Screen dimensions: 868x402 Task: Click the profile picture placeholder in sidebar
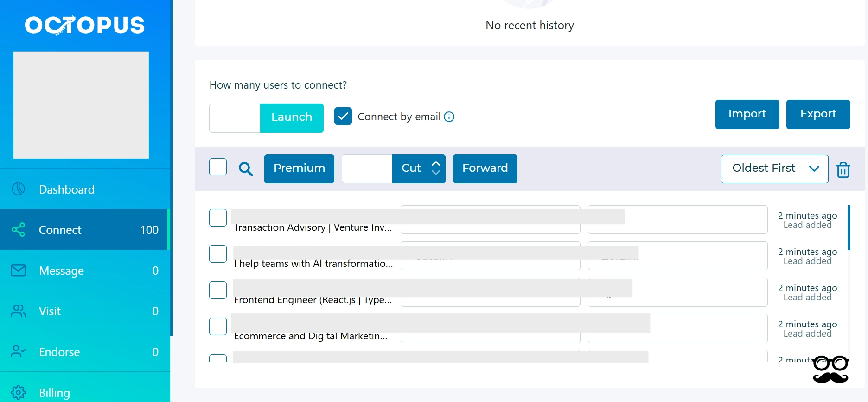81,105
